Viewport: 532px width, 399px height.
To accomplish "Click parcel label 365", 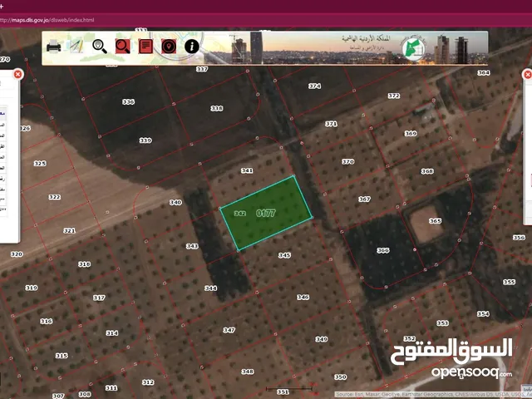I will tap(435, 221).
